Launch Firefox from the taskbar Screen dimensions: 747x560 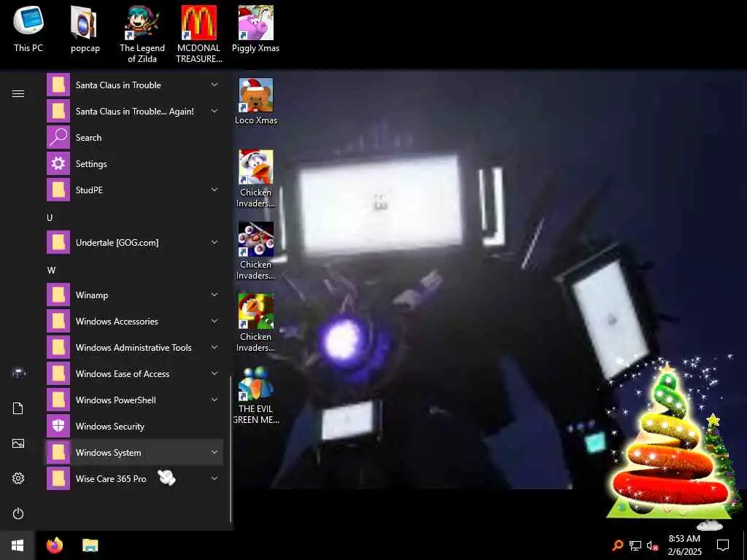55,545
